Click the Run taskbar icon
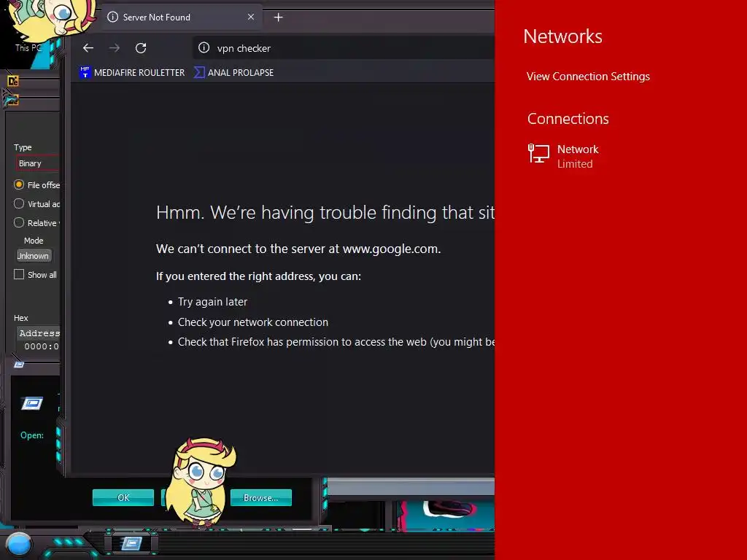Image resolution: width=747 pixels, height=560 pixels. 131,543
